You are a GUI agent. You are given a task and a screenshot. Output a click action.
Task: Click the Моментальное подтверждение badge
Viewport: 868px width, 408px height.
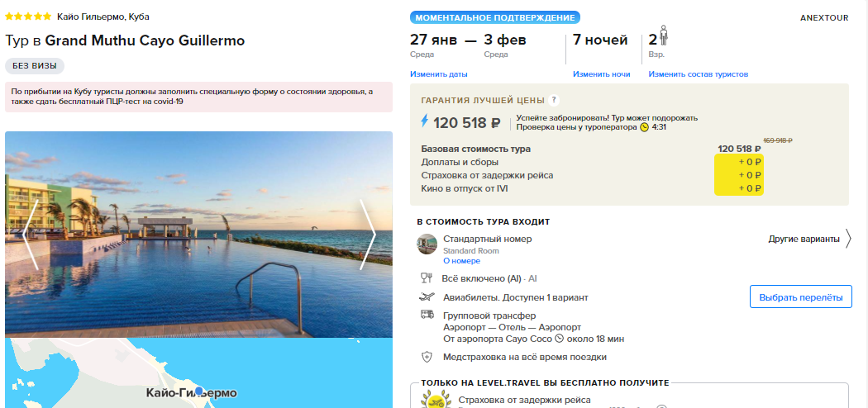coord(495,17)
